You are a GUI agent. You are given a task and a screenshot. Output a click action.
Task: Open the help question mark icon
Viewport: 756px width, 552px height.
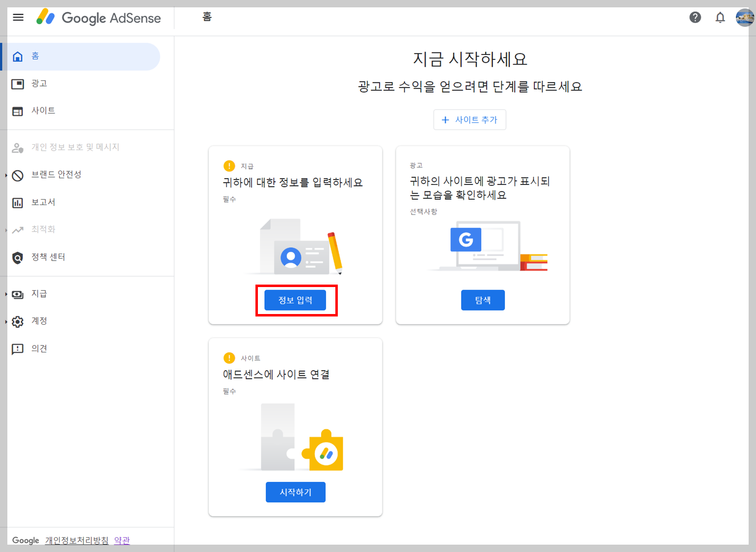point(695,18)
